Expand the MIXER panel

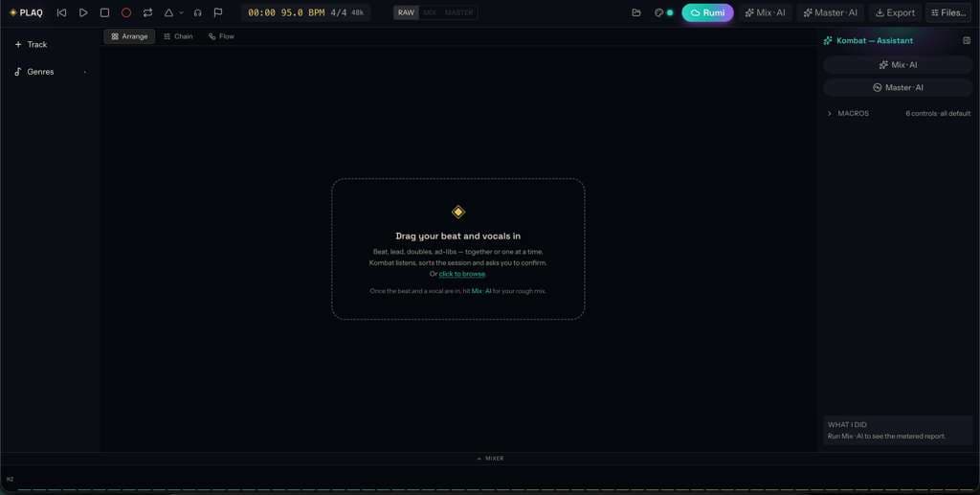tap(490, 459)
